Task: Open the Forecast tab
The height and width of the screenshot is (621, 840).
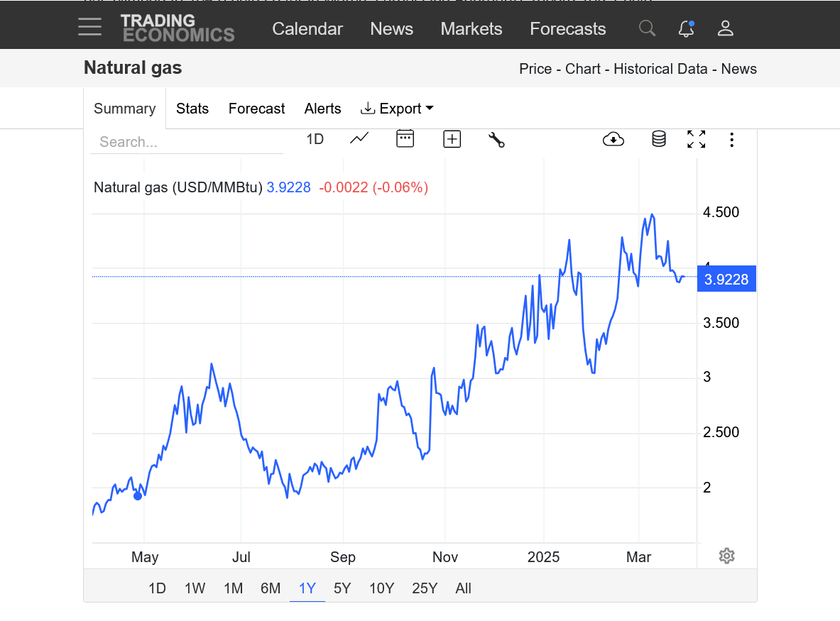Action: pyautogui.click(x=256, y=109)
